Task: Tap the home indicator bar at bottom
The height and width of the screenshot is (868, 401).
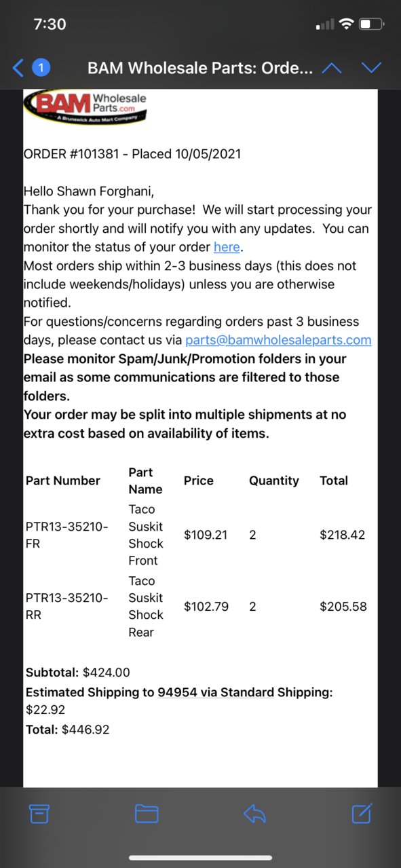Action: pos(200,858)
